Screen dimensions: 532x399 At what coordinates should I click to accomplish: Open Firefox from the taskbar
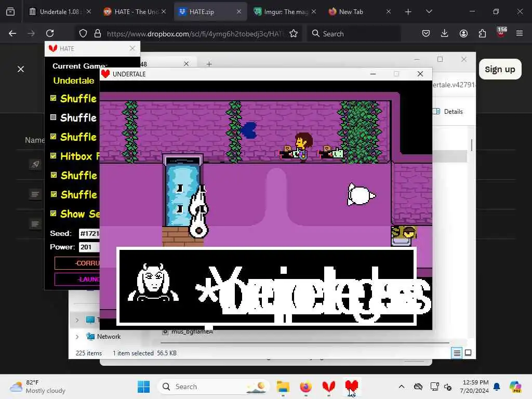click(x=305, y=387)
